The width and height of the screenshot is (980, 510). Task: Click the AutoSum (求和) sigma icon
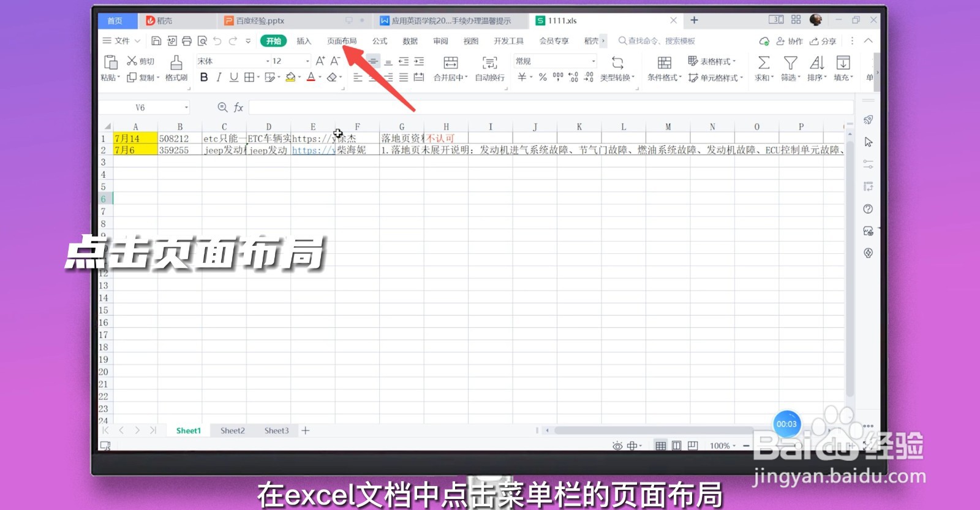(764, 63)
